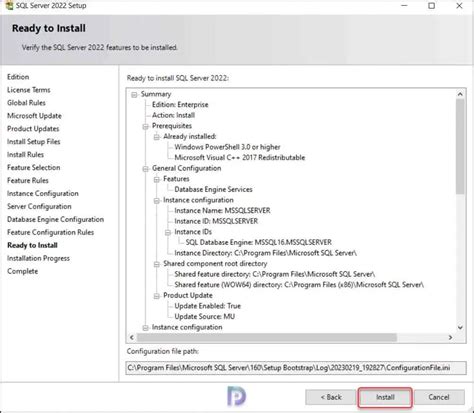Image resolution: width=474 pixels, height=413 pixels.
Task: Collapse the Shared component root directory node
Action: pyautogui.click(x=157, y=264)
